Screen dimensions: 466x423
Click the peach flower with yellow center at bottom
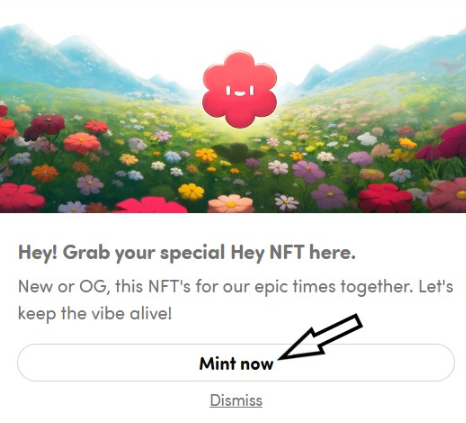(x=231, y=203)
